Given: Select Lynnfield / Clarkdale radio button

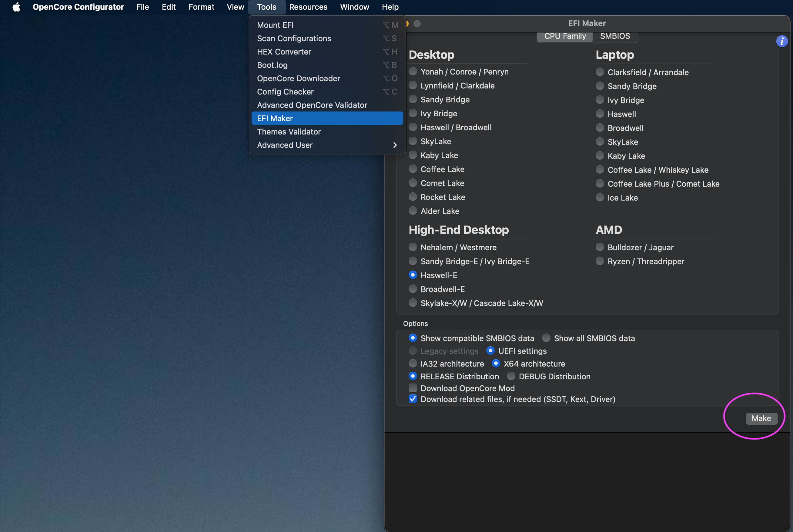Looking at the screenshot, I should (x=413, y=85).
